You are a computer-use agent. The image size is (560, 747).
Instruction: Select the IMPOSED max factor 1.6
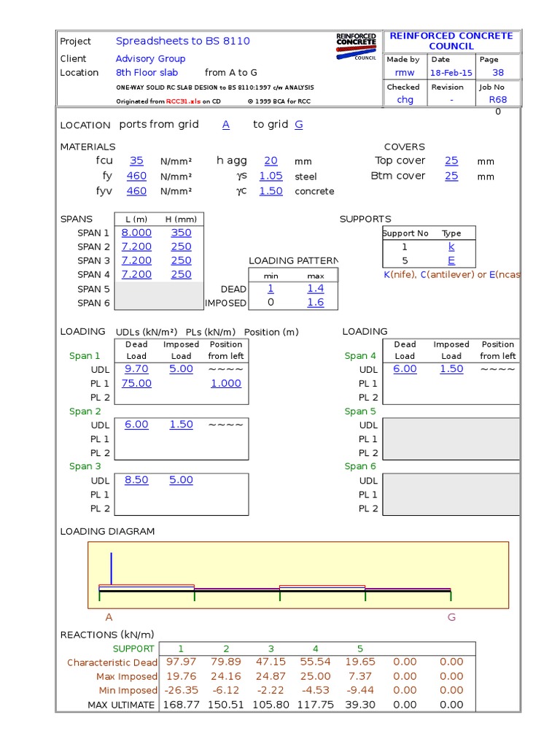(316, 303)
